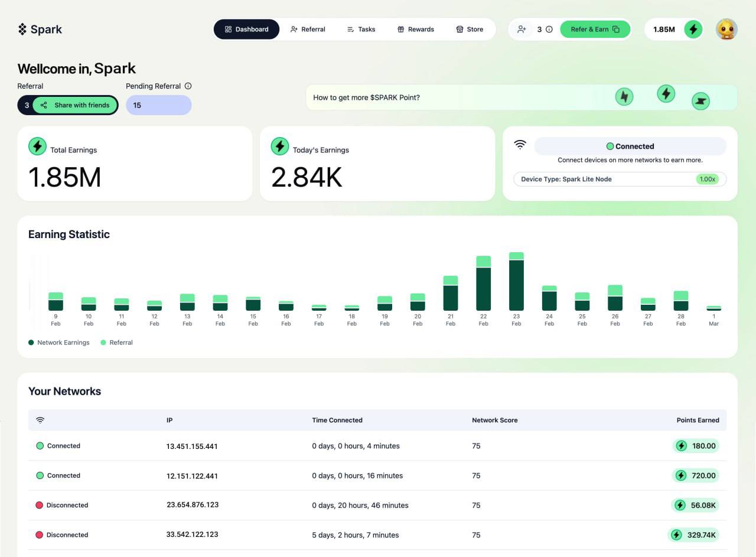The image size is (756, 557).
Task: Open the Tasks tab
Action: click(x=361, y=30)
